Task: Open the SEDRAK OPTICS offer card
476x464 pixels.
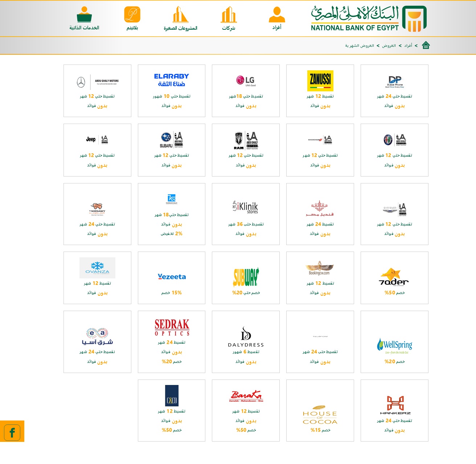Action: point(172,342)
